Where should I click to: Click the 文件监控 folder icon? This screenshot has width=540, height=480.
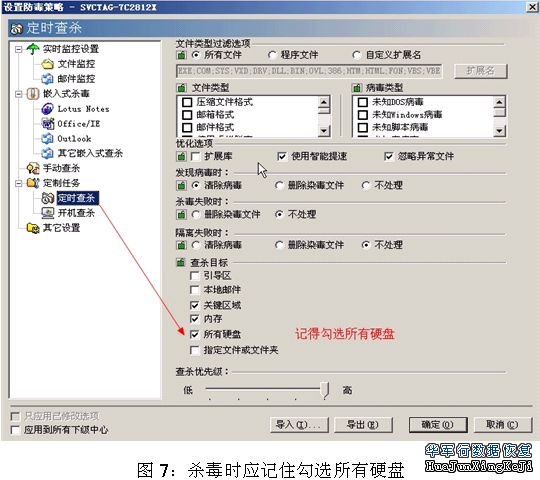pyautogui.click(x=47, y=64)
